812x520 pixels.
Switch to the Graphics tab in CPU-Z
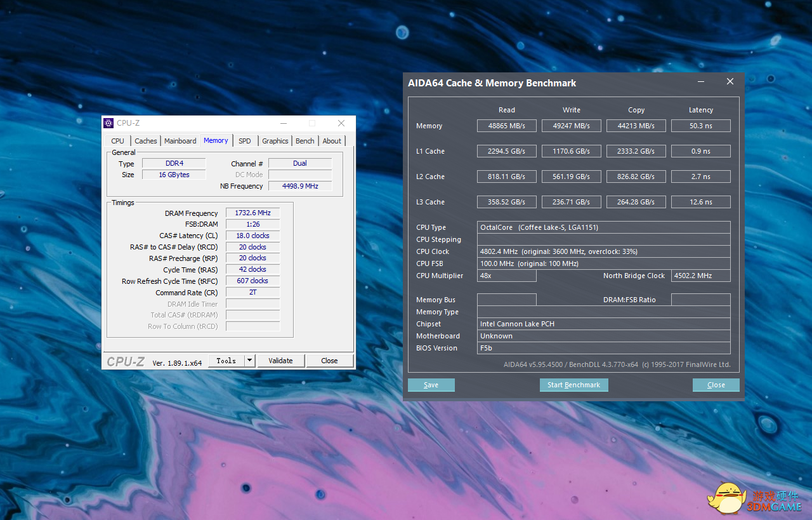[275, 141]
